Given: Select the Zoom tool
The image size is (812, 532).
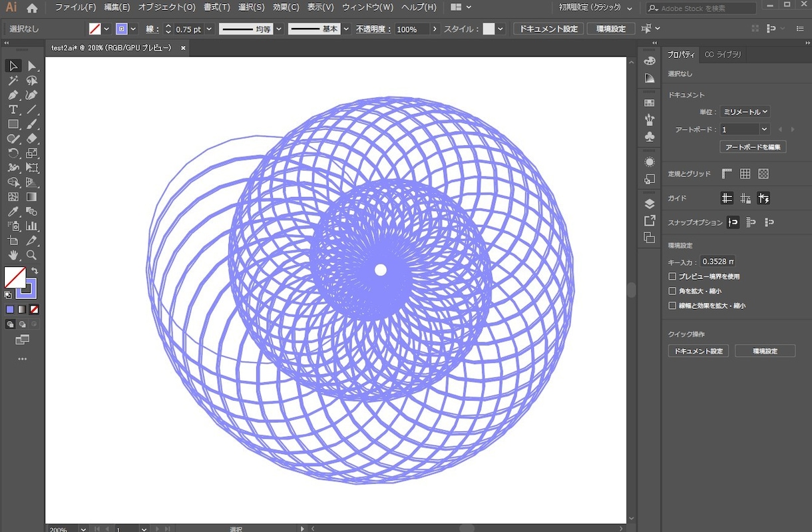Looking at the screenshot, I should 31,255.
